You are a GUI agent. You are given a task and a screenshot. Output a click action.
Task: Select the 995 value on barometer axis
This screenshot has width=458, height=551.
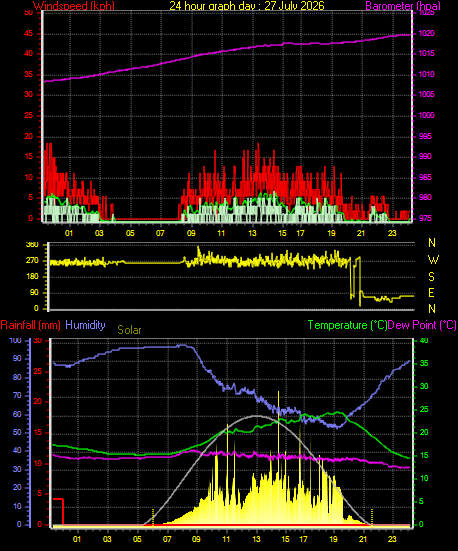pyautogui.click(x=425, y=136)
